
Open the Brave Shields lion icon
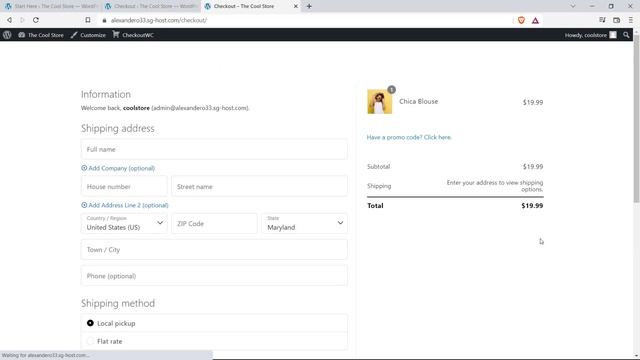pos(521,20)
